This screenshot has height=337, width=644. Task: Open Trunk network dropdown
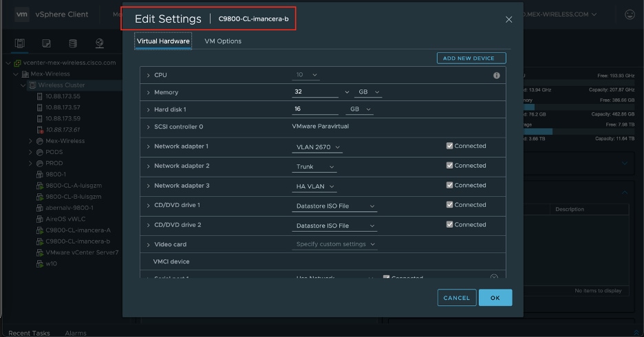click(x=314, y=166)
